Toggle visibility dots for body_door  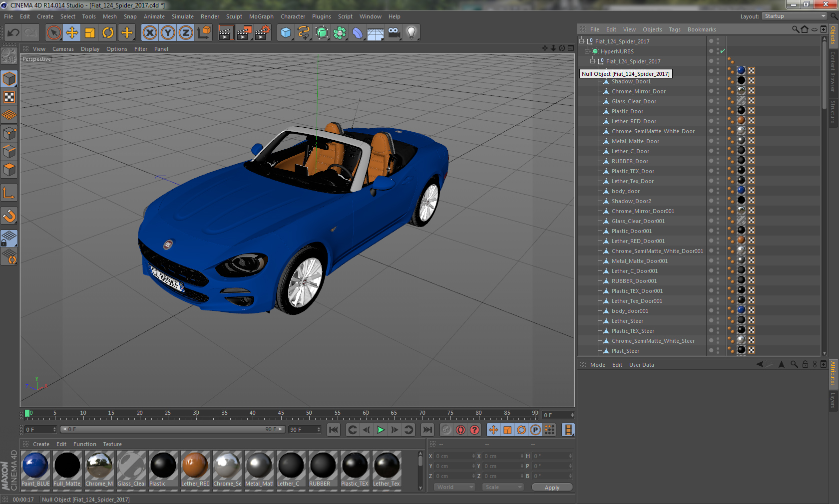pos(718,191)
